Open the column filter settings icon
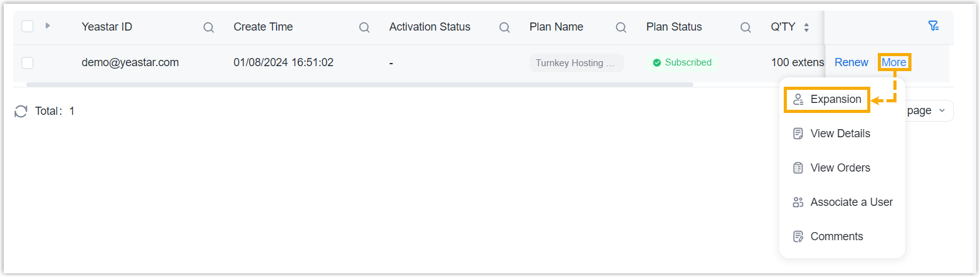The height and width of the screenshot is (277, 980). click(x=933, y=26)
